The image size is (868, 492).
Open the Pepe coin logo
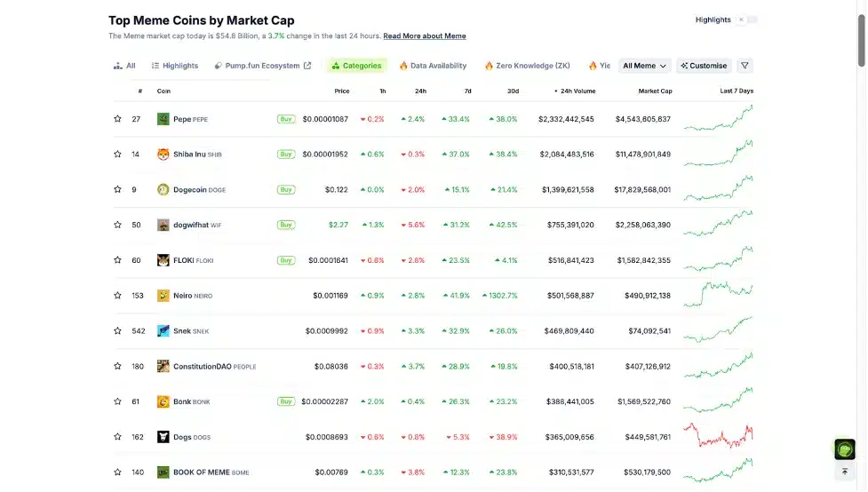pos(163,119)
